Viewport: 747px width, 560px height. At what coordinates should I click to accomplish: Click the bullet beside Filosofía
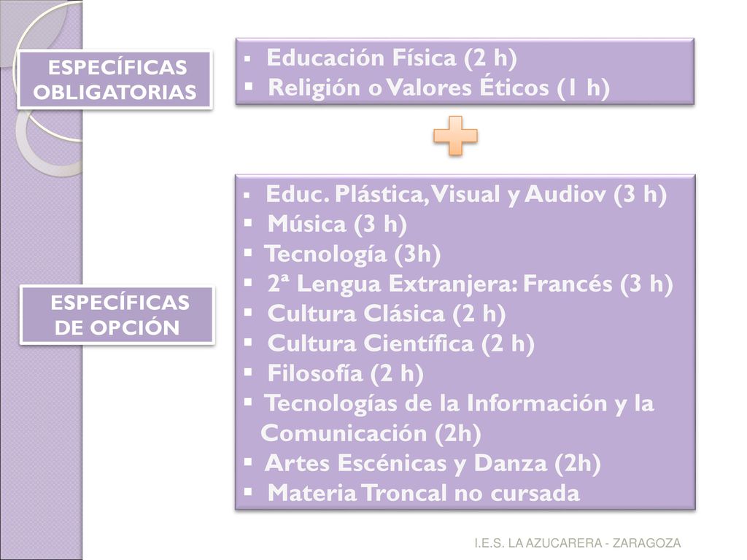248,372
